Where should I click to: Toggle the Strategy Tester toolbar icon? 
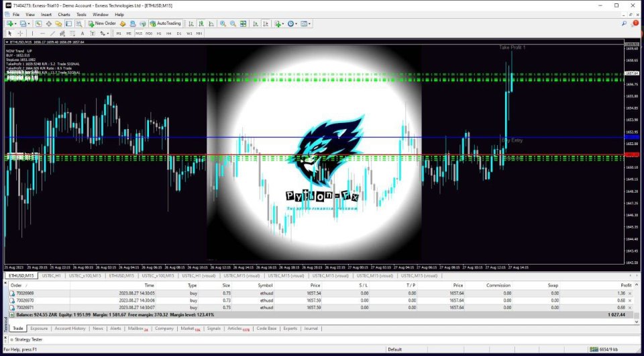pos(79,24)
